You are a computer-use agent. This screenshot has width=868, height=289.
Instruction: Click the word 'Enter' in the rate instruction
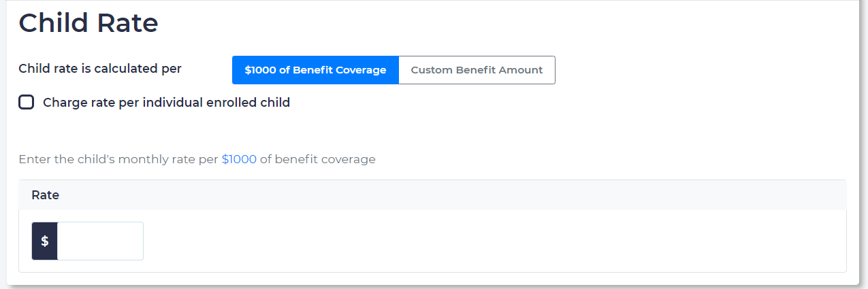click(x=33, y=160)
